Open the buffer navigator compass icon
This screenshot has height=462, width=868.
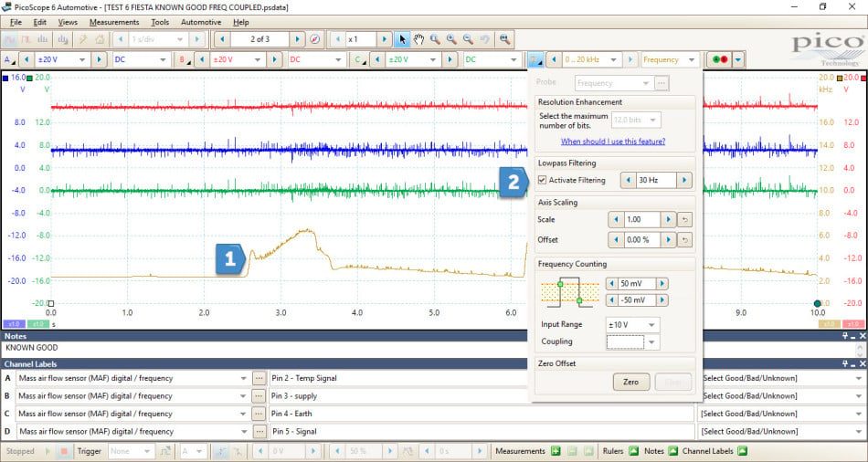click(315, 39)
